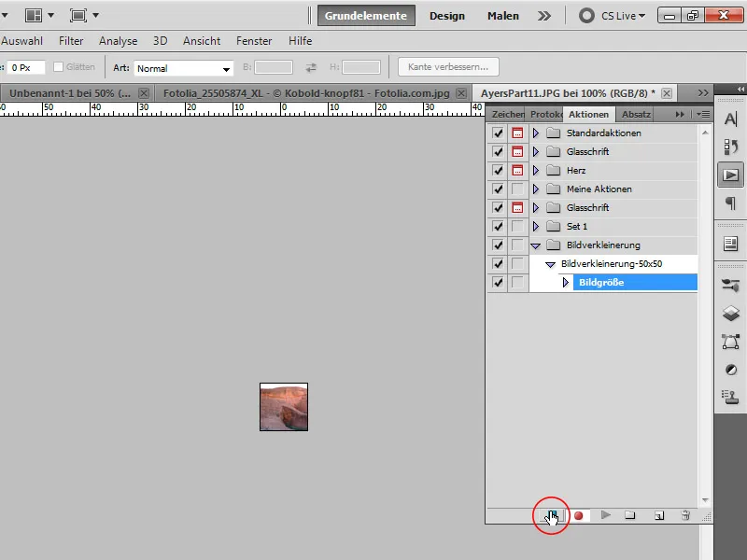The image size is (747, 560).
Task: Open the Hilfe menu
Action: 300,41
